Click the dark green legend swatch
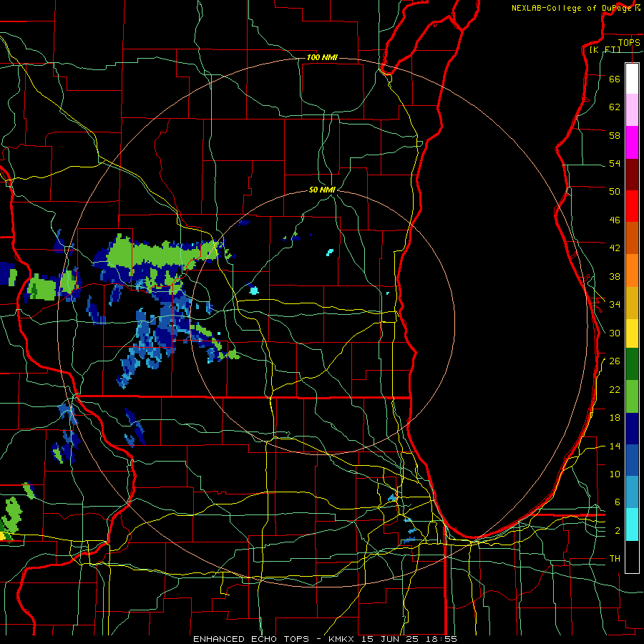 pyautogui.click(x=632, y=364)
